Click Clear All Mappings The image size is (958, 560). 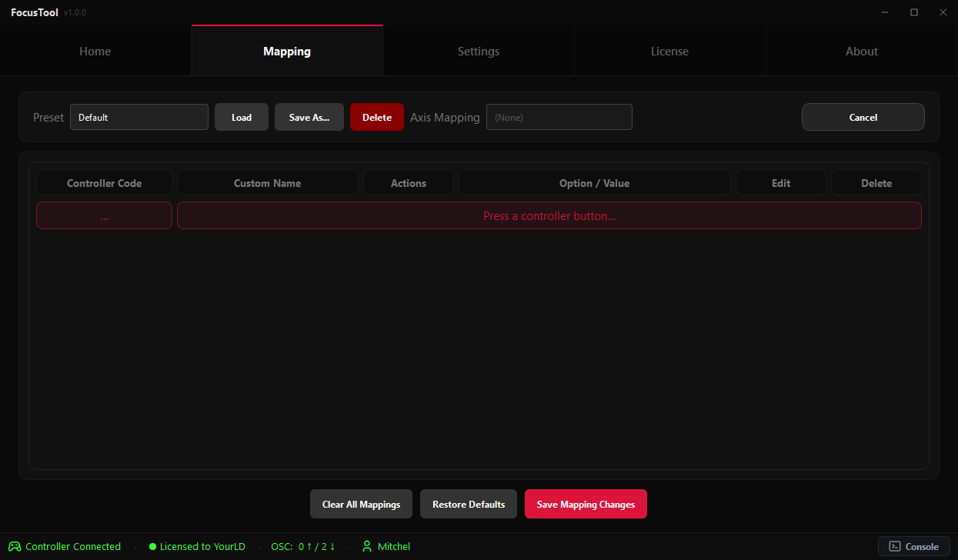point(362,504)
